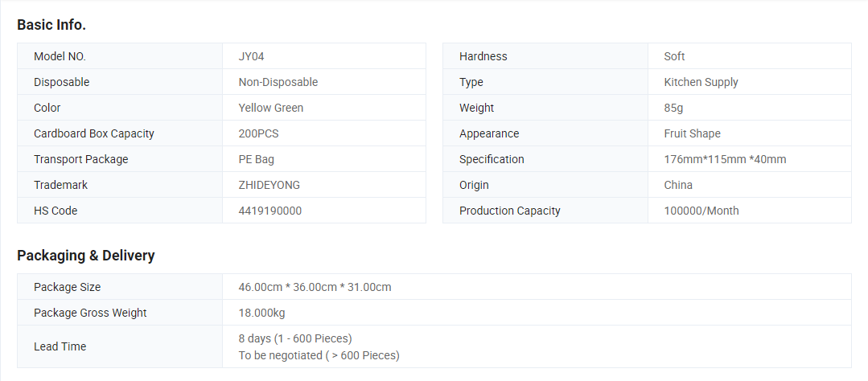Click the Fruit Shape appearance value

[x=692, y=133]
